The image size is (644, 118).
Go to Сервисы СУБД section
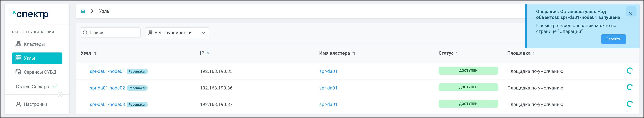(x=40, y=72)
